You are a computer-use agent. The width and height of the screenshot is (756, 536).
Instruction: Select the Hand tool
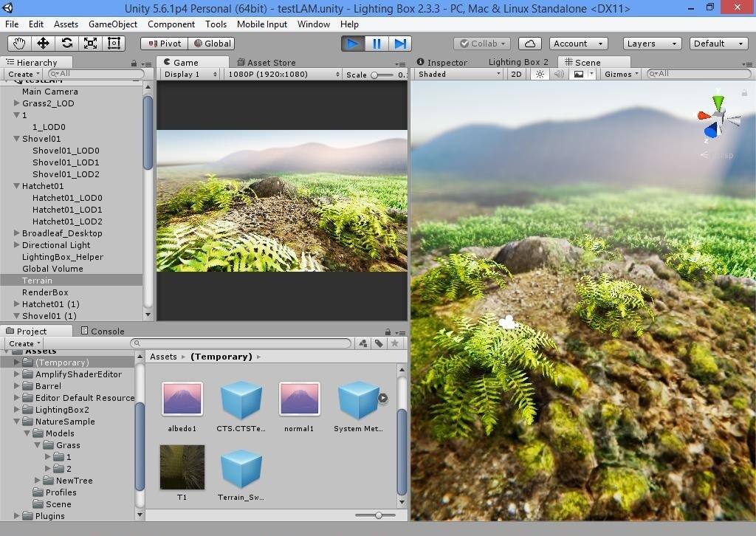coord(19,44)
